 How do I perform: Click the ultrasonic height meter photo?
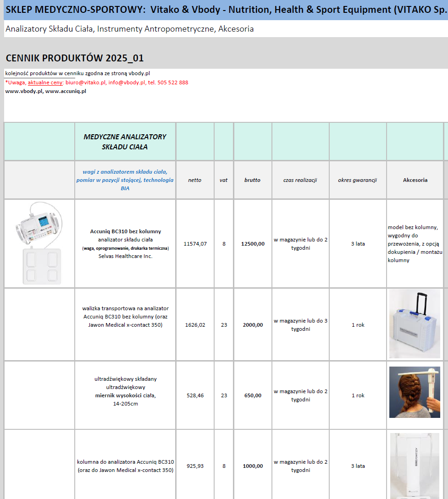pos(415,392)
